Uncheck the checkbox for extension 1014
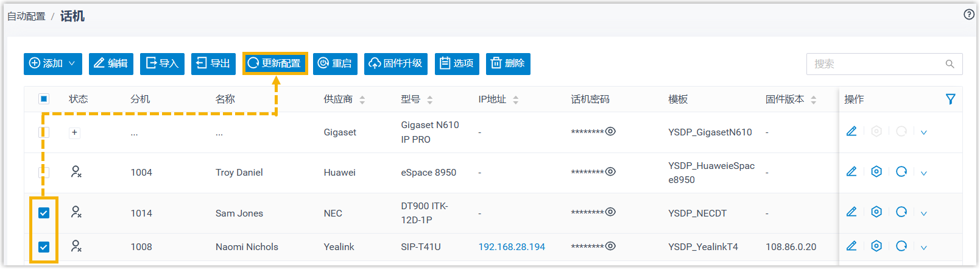Viewport: 980px width, 269px height. pyautogui.click(x=44, y=213)
